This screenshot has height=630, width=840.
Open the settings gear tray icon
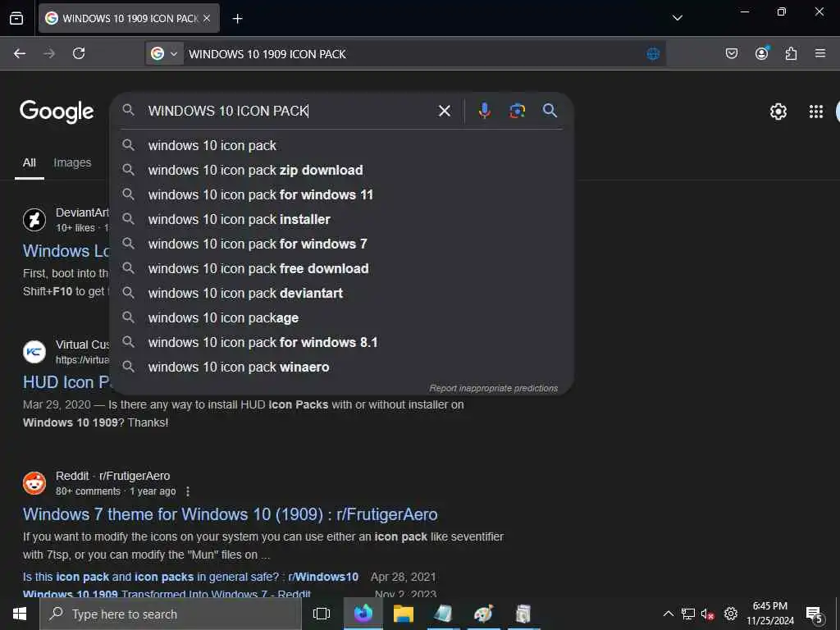(x=731, y=614)
